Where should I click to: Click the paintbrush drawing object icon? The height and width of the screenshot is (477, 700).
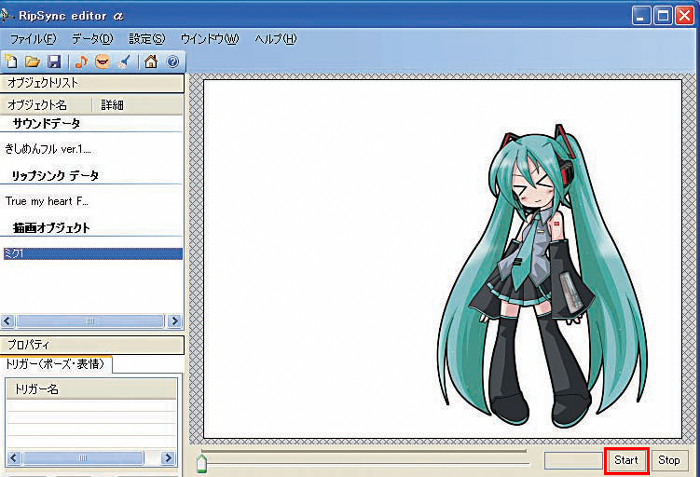point(124,61)
